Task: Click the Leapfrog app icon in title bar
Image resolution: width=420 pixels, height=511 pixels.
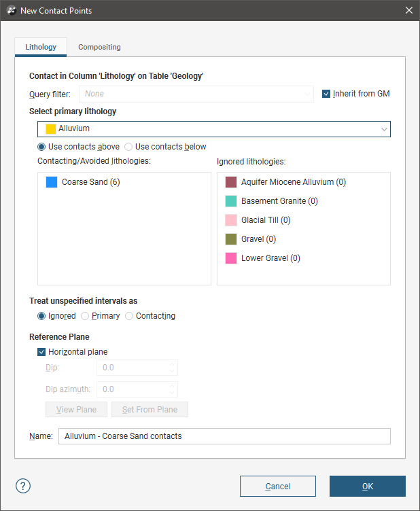Action: (x=10, y=10)
